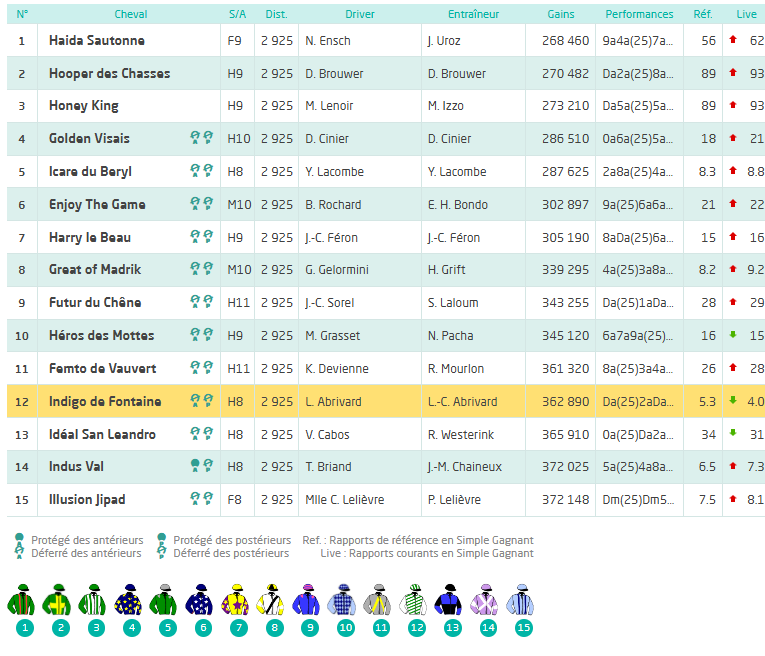
Task: Select the Performances column header
Action: [639, 15]
